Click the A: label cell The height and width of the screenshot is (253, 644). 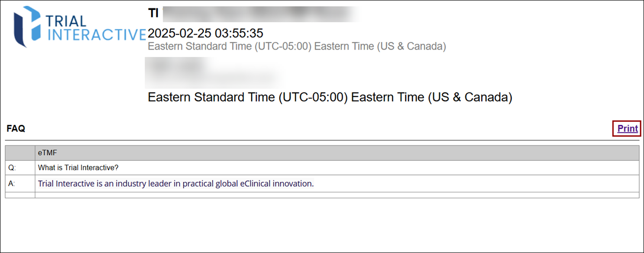(x=20, y=183)
